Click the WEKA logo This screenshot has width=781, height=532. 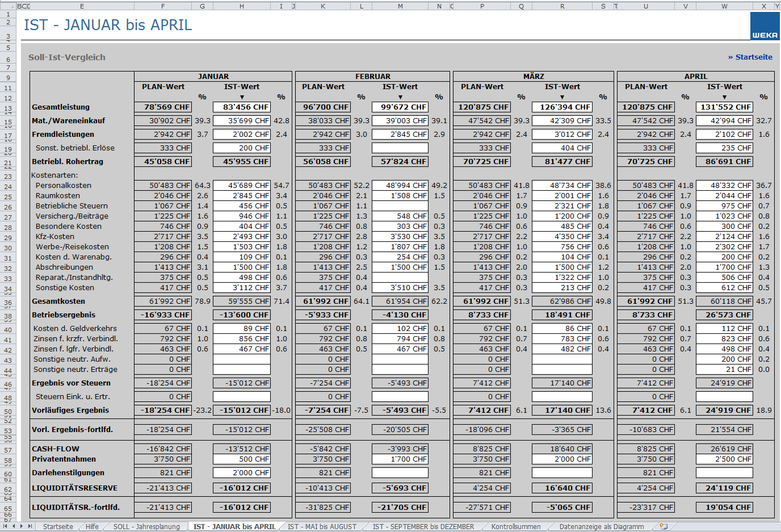click(x=765, y=26)
